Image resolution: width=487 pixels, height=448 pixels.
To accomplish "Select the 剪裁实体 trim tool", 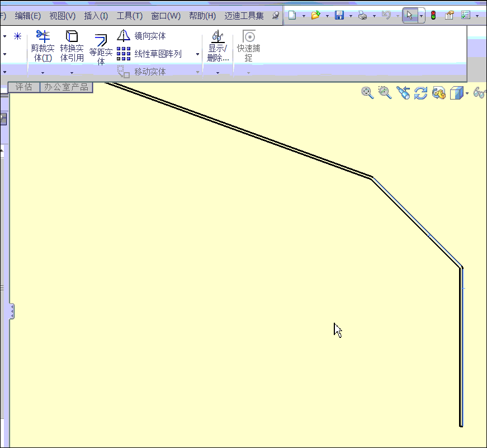I will pos(42,46).
